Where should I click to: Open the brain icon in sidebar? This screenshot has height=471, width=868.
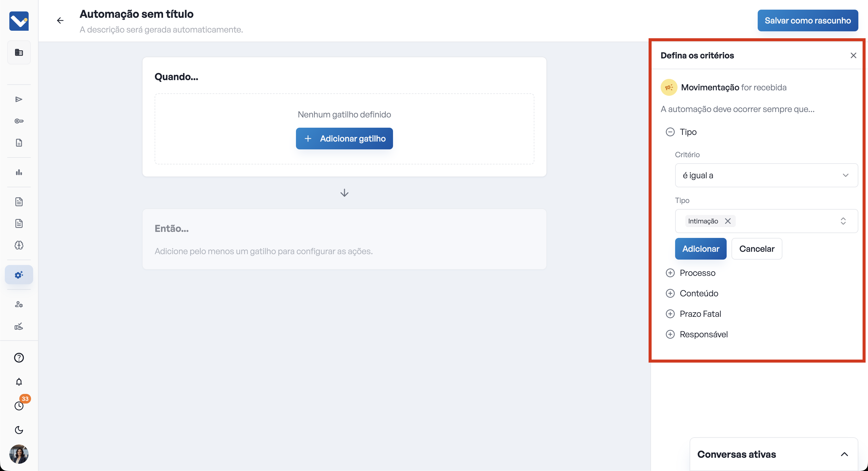point(19,245)
